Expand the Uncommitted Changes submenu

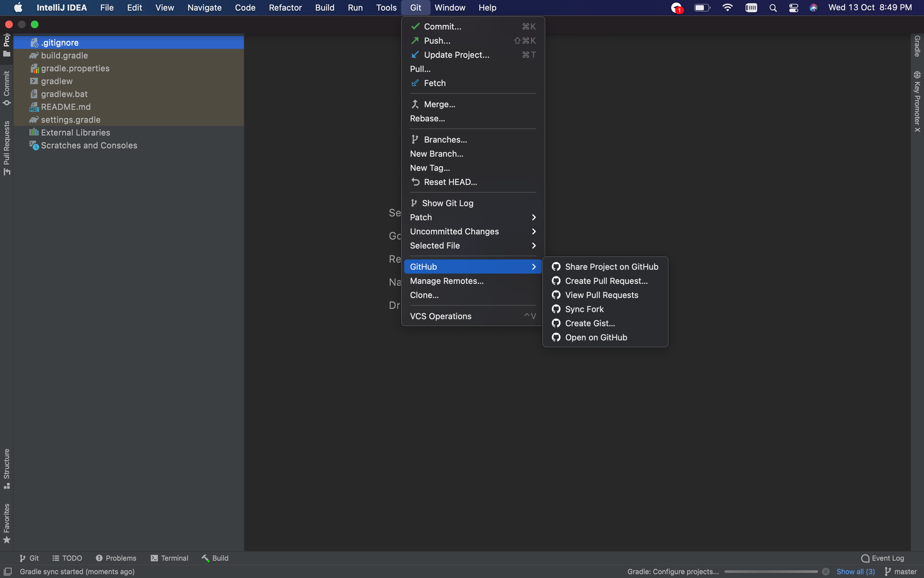tap(473, 231)
